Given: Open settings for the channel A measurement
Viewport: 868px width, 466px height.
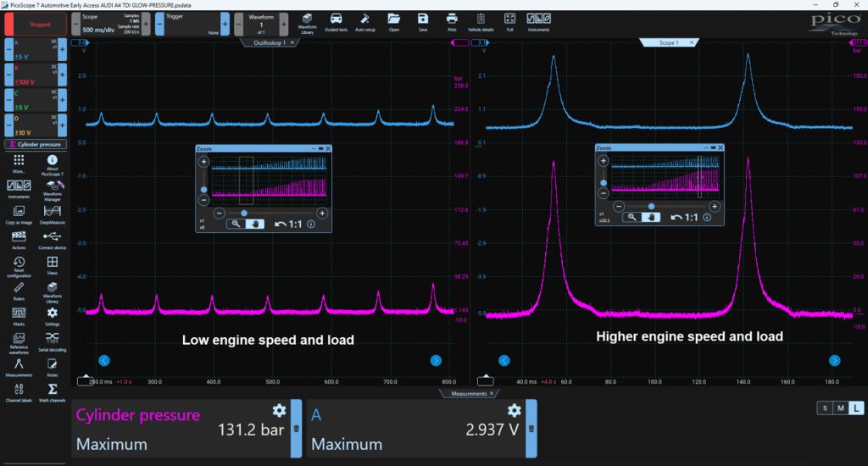Looking at the screenshot, I should coord(515,410).
